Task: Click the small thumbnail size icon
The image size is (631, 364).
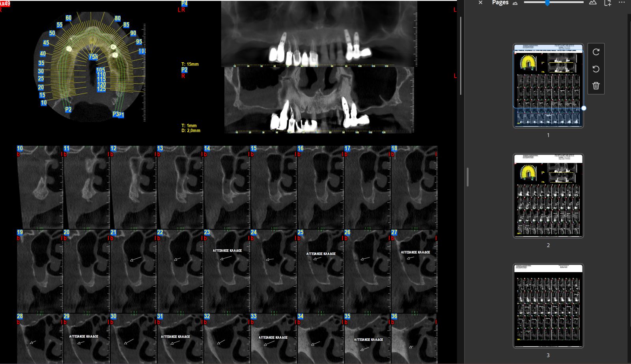Action: coord(515,3)
